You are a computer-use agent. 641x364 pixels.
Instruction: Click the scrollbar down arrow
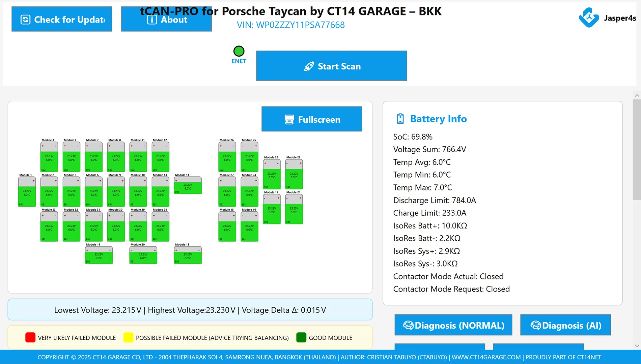coord(637,346)
